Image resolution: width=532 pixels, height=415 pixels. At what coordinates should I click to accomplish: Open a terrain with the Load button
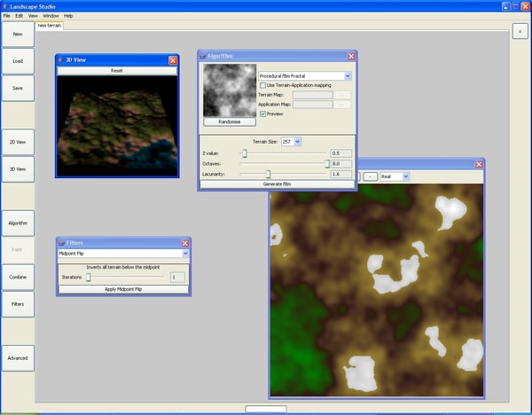pyautogui.click(x=18, y=61)
